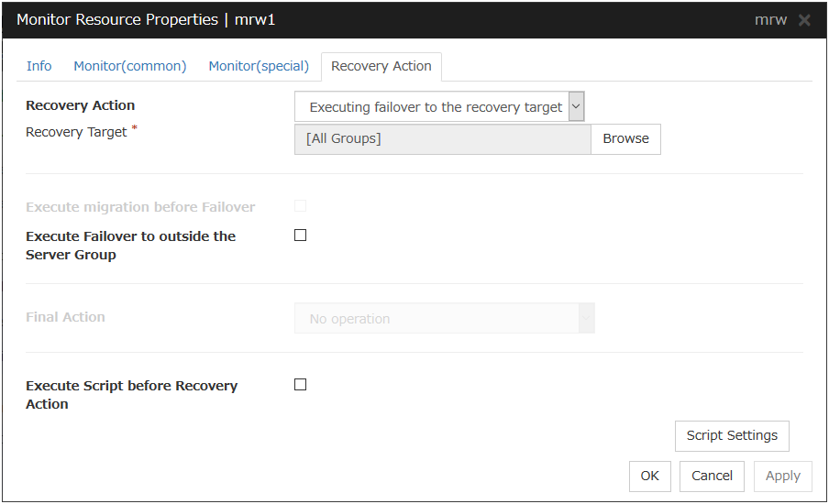Open the Monitor(special) tab
The image size is (829, 504).
[x=259, y=66]
